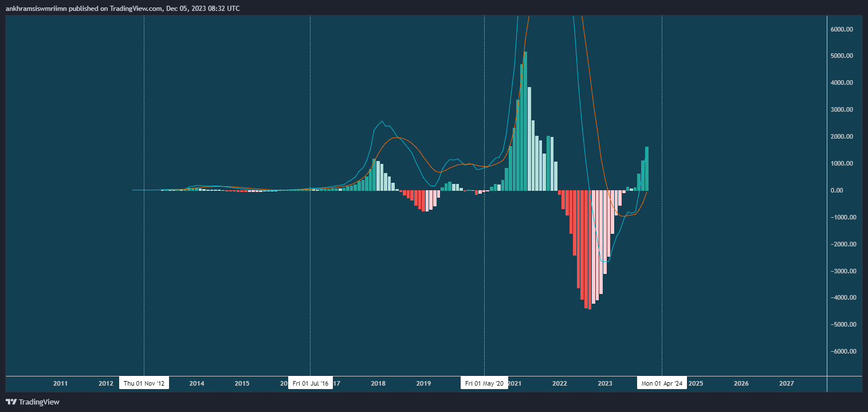Click the TradingView logo icon
This screenshot has width=868, height=412.
pyautogui.click(x=11, y=402)
